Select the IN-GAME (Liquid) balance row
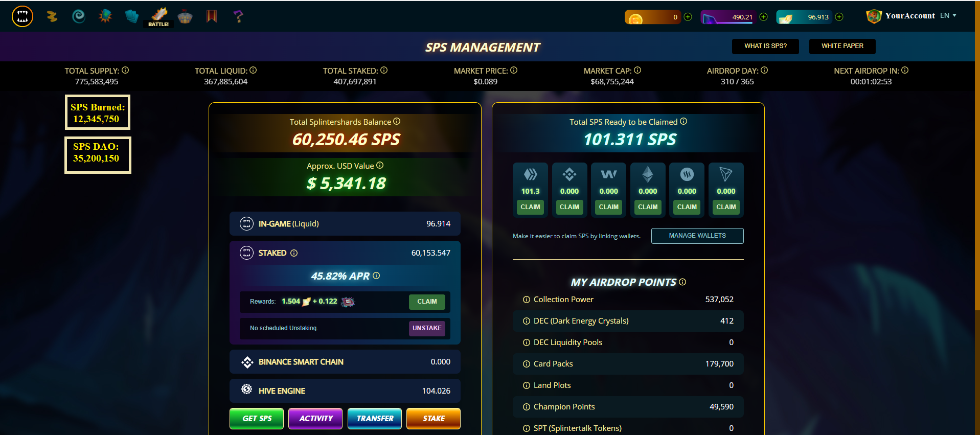 [345, 224]
